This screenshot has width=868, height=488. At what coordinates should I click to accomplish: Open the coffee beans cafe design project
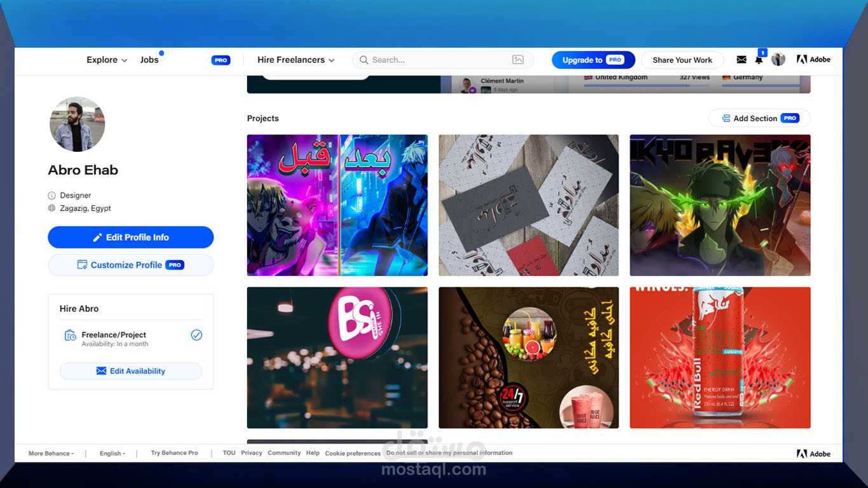[x=529, y=358]
